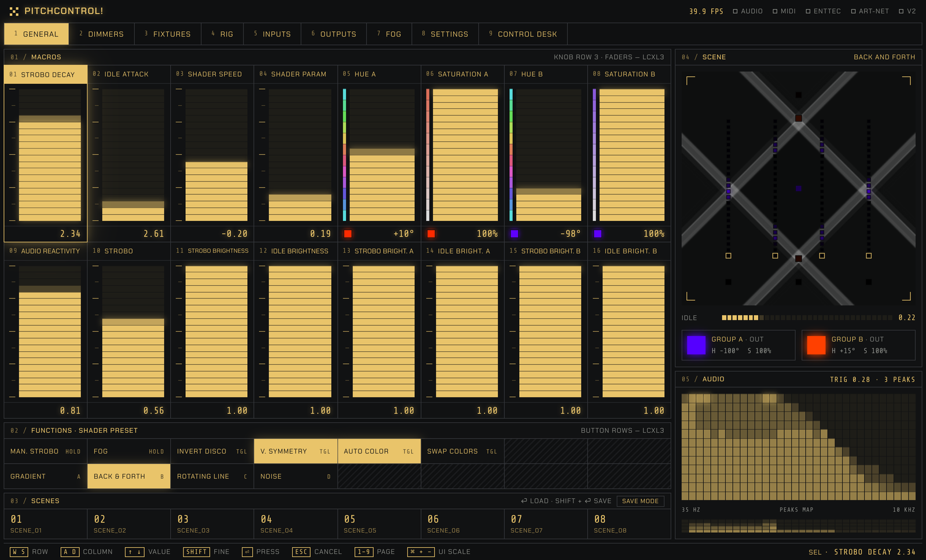Viewport: 926px width, 560px height.
Task: Toggle SWAP COLORS function
Action: point(462,451)
